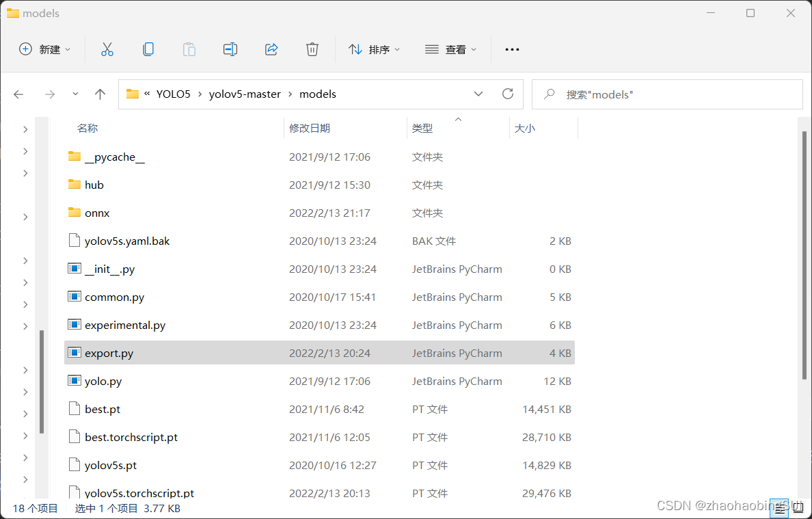The height and width of the screenshot is (519, 812).
Task: Expand address bar history dropdown
Action: pyautogui.click(x=478, y=94)
